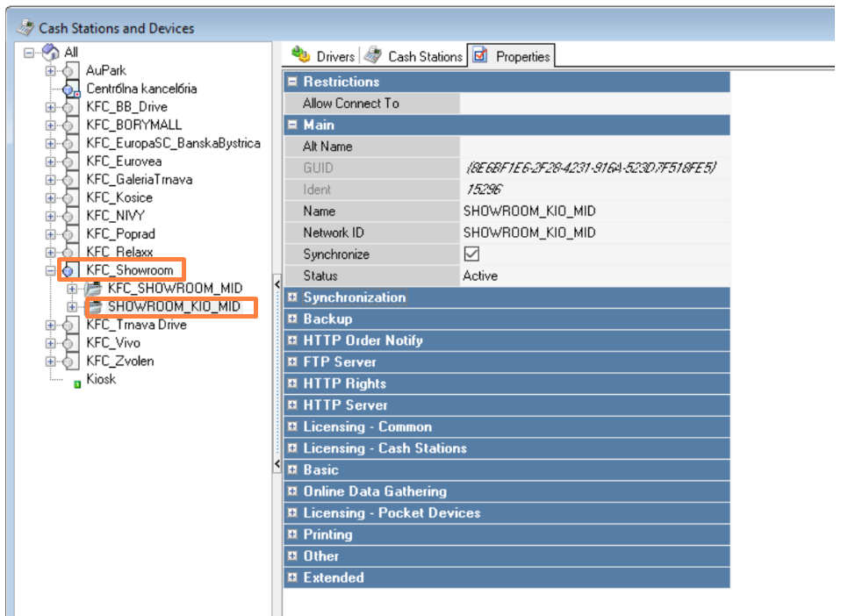Expand the HTTP Rights section
841x616 pixels.
(292, 383)
